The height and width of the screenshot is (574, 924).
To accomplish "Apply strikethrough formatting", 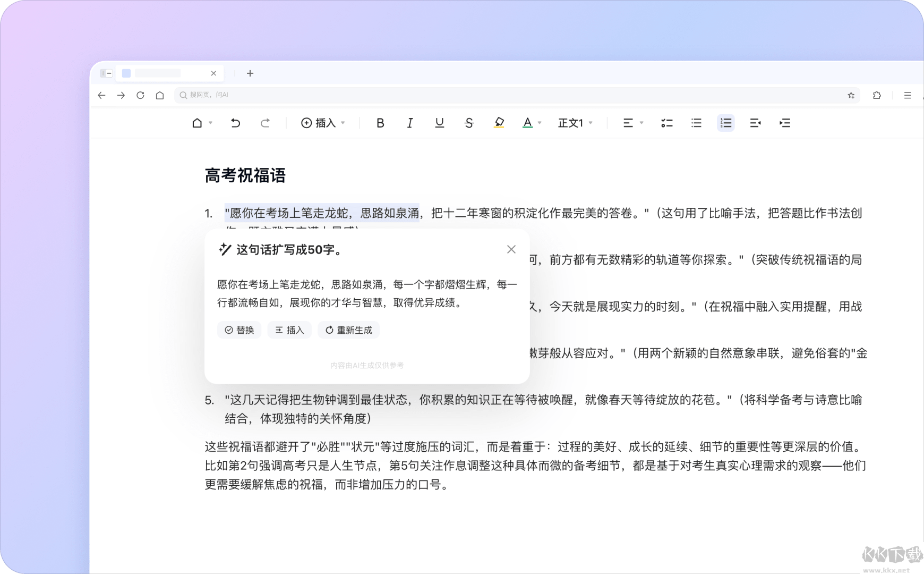I will click(x=469, y=123).
